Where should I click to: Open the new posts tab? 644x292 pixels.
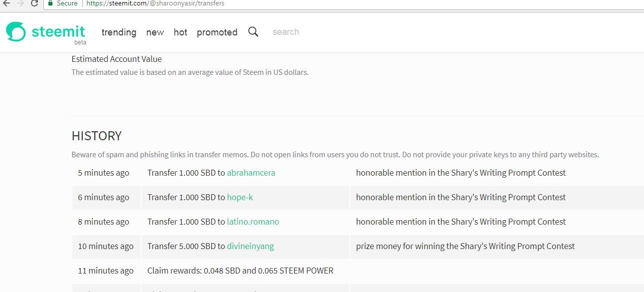click(x=155, y=32)
